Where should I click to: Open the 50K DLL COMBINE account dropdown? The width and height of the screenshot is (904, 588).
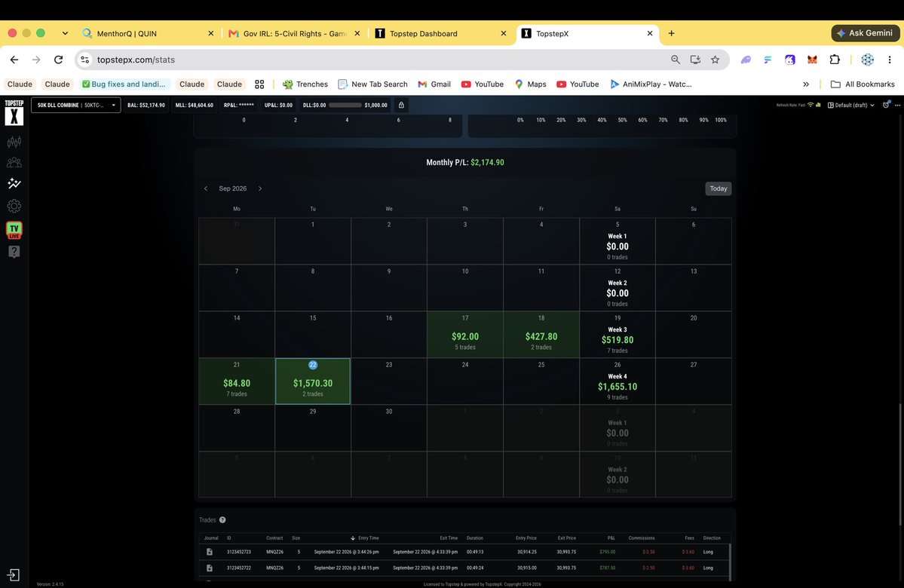75,105
